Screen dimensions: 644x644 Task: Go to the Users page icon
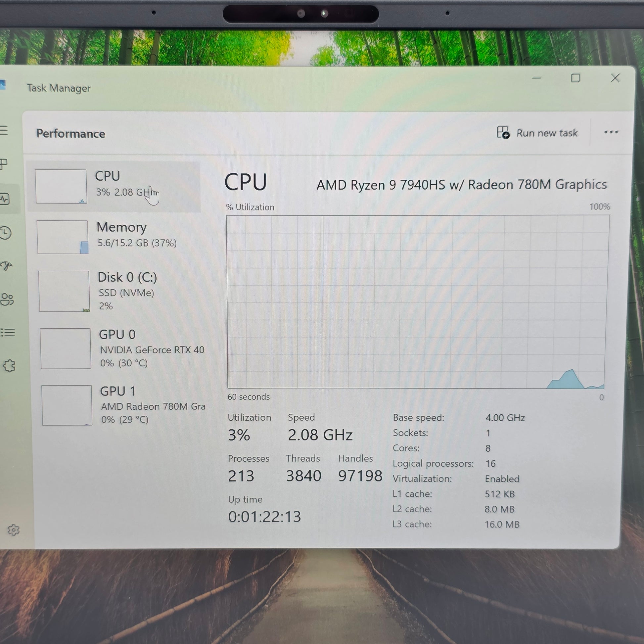click(x=7, y=299)
